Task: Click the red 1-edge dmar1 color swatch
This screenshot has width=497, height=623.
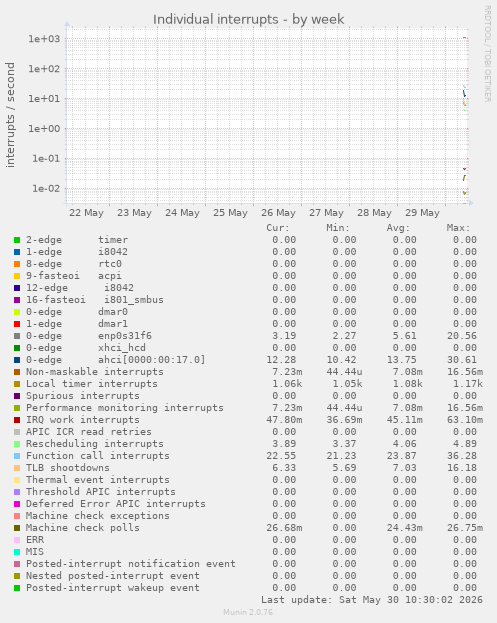Action: [x=17, y=324]
